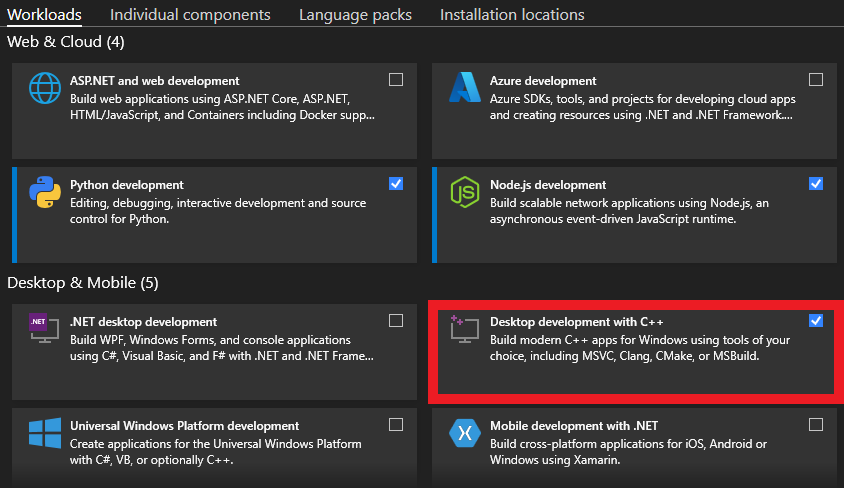This screenshot has width=844, height=488.
Task: Click the .NET desktop development monitor icon
Action: (44, 328)
